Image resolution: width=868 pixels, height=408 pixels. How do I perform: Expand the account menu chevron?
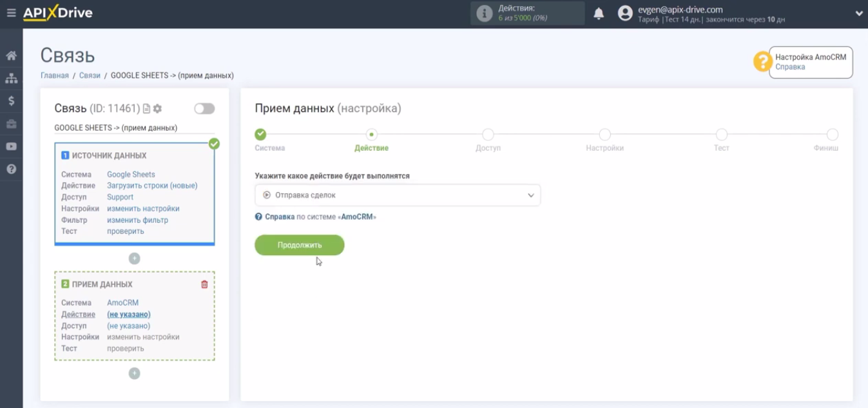click(859, 14)
